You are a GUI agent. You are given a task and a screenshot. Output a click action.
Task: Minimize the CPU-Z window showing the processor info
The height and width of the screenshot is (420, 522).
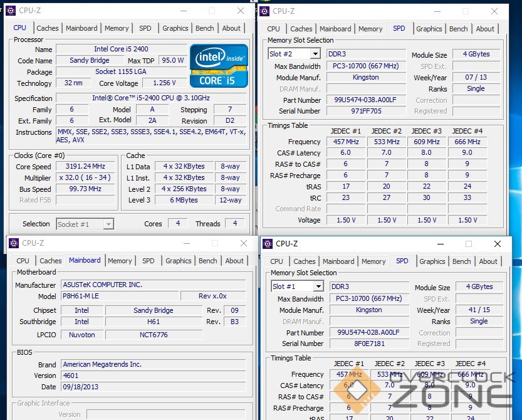(182, 11)
